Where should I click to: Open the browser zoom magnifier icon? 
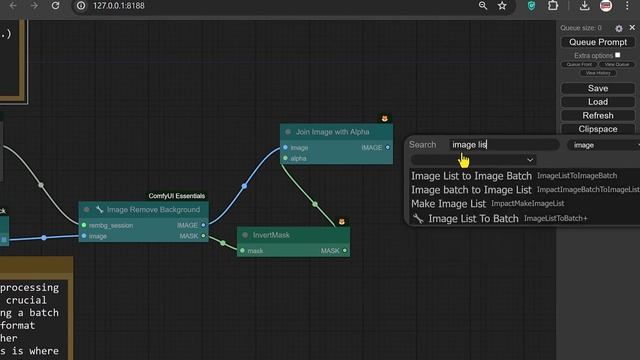483,6
